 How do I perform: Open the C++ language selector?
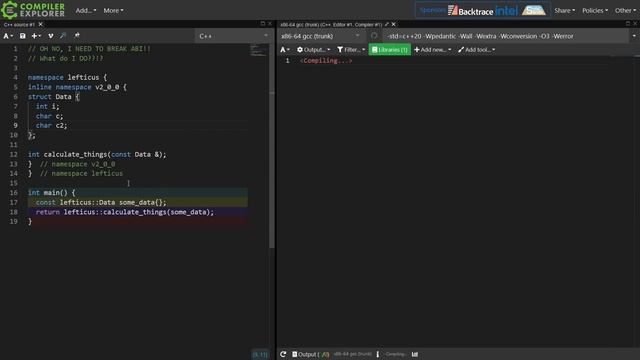pos(233,36)
